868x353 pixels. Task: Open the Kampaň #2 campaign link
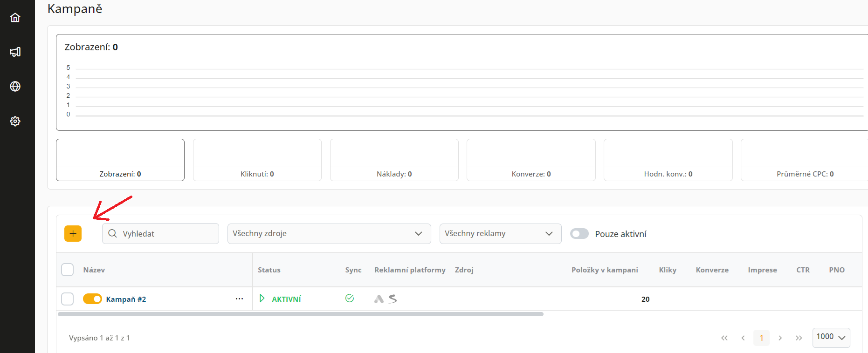tap(126, 299)
